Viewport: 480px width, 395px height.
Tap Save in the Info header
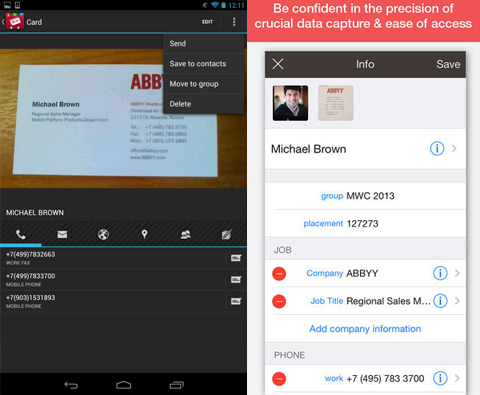click(448, 64)
